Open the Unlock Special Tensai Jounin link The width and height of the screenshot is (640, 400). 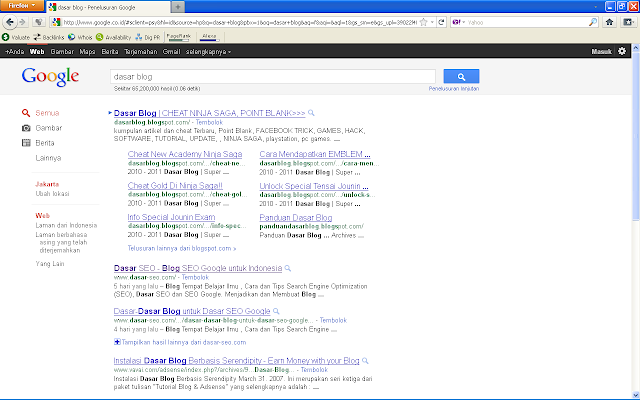click(314, 186)
